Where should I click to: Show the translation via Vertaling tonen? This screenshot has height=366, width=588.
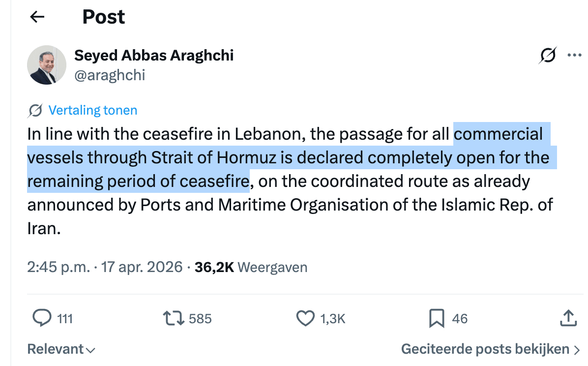[92, 111]
